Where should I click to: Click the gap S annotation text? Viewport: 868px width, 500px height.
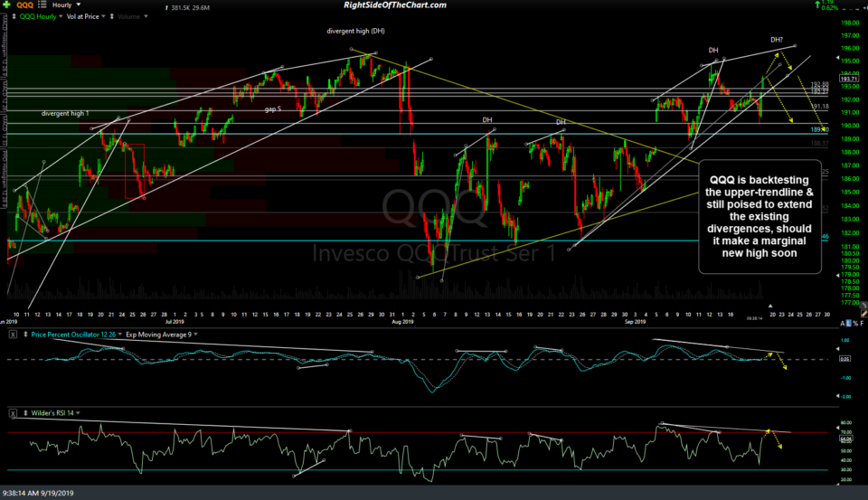(273, 109)
